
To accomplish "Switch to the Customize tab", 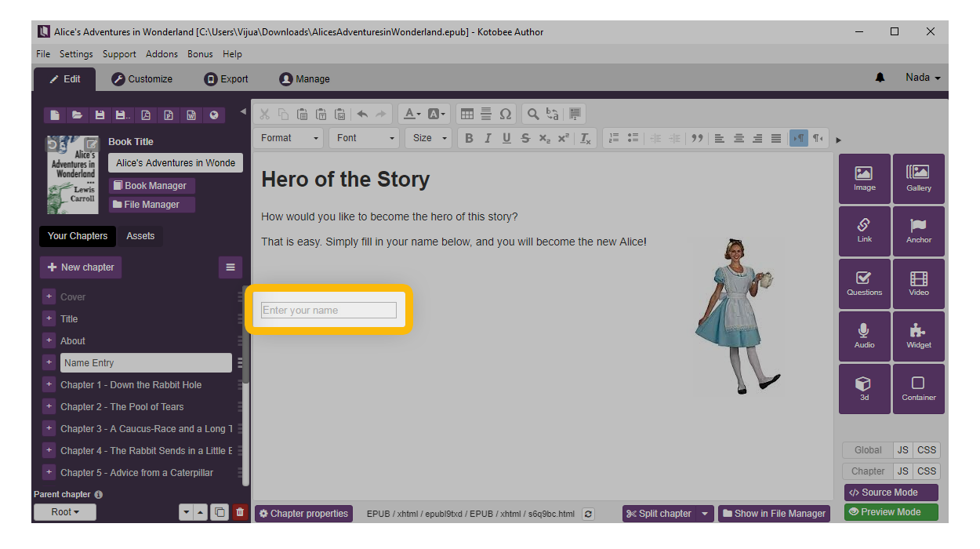I will (142, 79).
